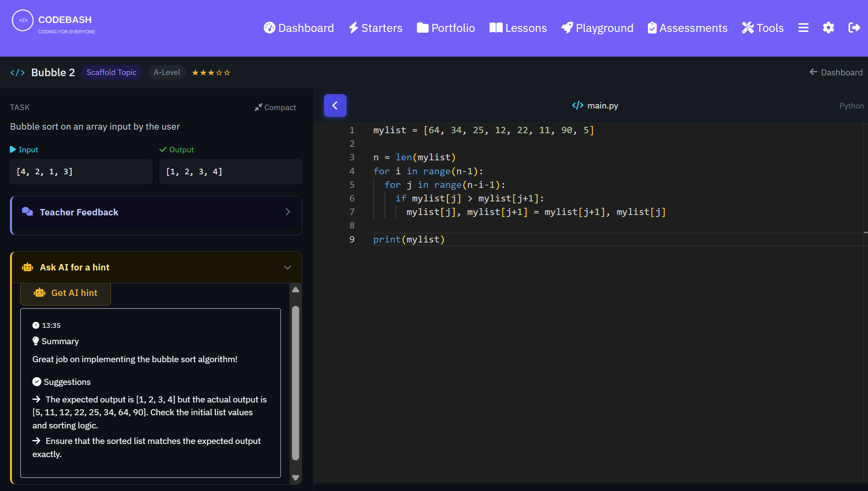Click the Teacher Feedback chat icon
Viewport: 868px width, 491px height.
coord(28,212)
